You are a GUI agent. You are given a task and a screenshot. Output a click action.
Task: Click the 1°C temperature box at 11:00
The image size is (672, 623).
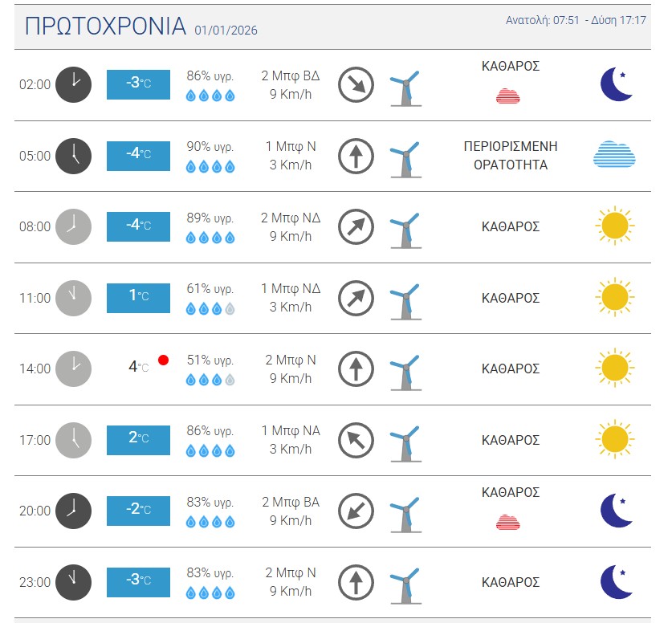tap(138, 298)
